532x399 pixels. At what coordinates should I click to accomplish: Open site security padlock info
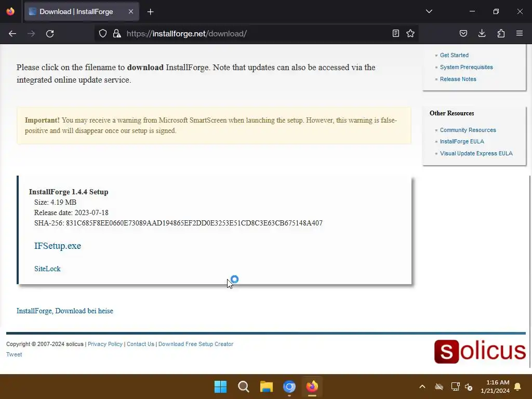(x=117, y=33)
